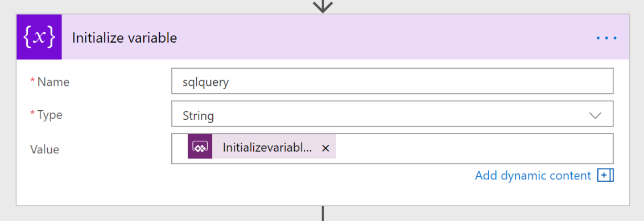The height and width of the screenshot is (221, 644).
Task: Click the PowerApps icon in the Value token
Action: (x=200, y=147)
